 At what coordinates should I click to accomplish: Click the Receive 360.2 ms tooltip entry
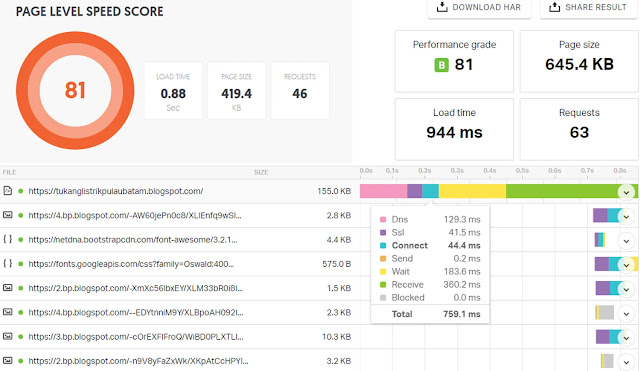pyautogui.click(x=430, y=285)
